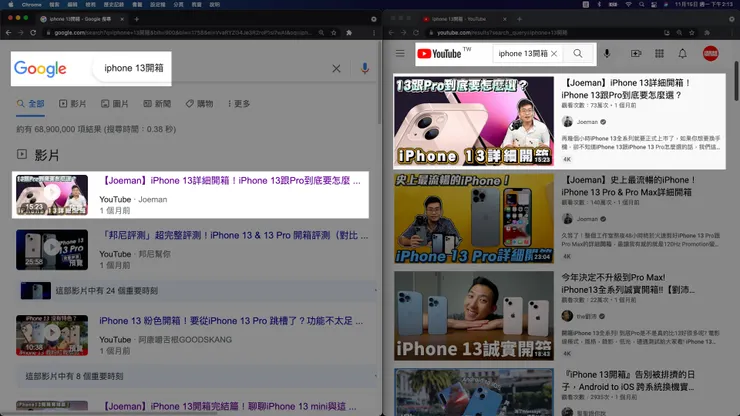Click the Google logo in left window

40,68
